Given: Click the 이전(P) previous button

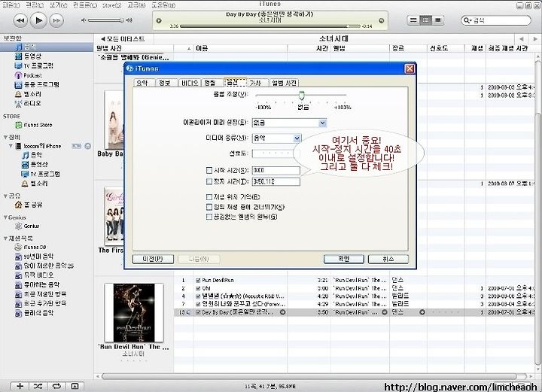Looking at the screenshot, I should (x=153, y=259).
